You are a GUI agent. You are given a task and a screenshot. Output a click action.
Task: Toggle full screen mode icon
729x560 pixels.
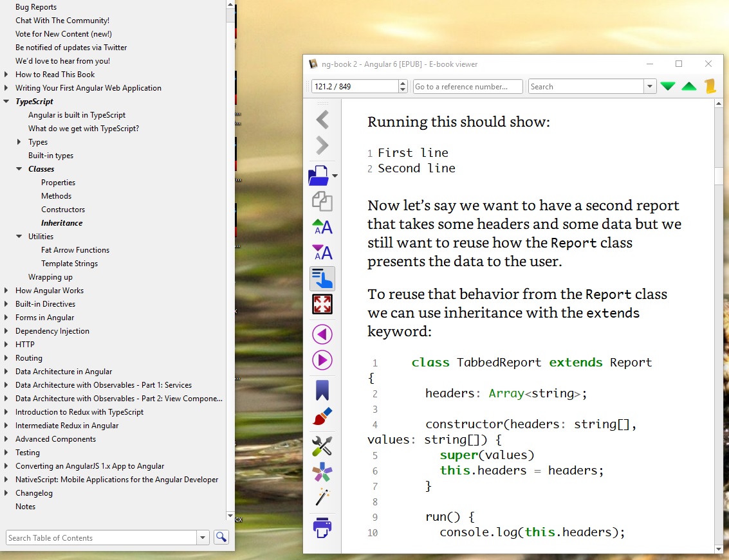click(x=322, y=304)
